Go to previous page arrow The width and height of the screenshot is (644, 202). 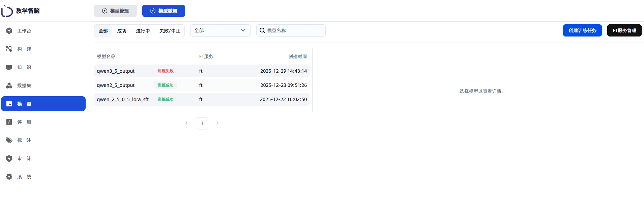point(186,123)
